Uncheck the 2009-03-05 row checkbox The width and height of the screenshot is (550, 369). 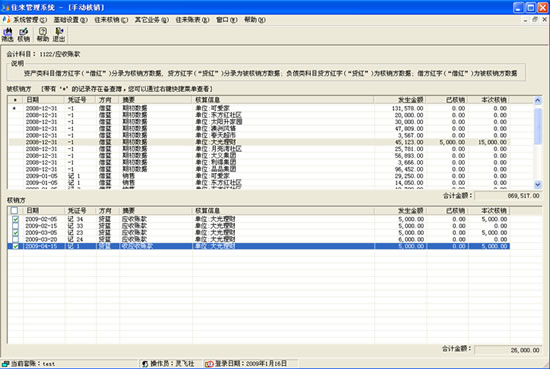click(15, 233)
